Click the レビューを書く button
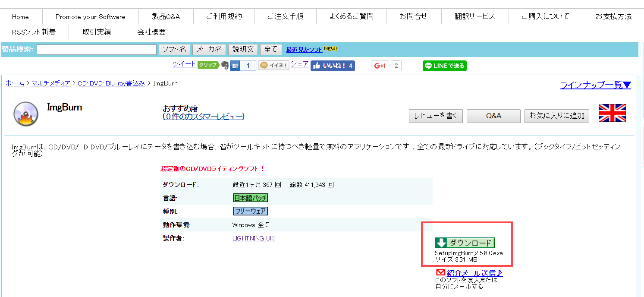Screen dimensions: 644x297 pyautogui.click(x=436, y=116)
